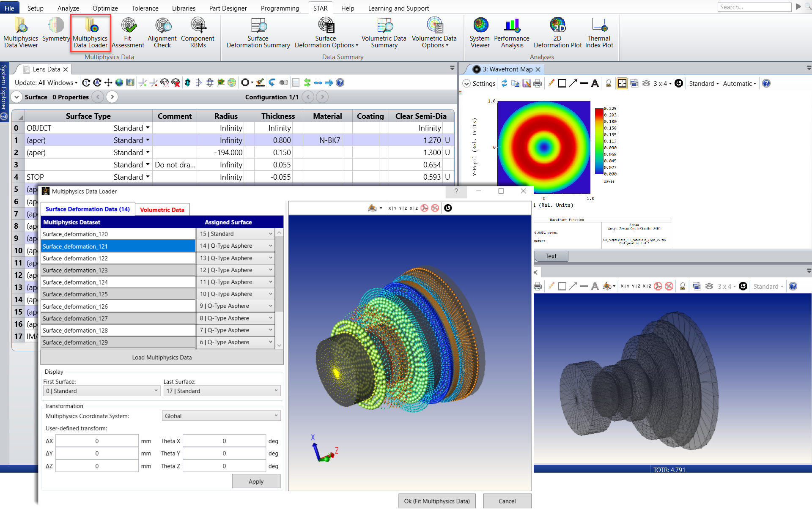The image size is (812, 509).
Task: Open the Analyze ribbon tab
Action: [68, 8]
